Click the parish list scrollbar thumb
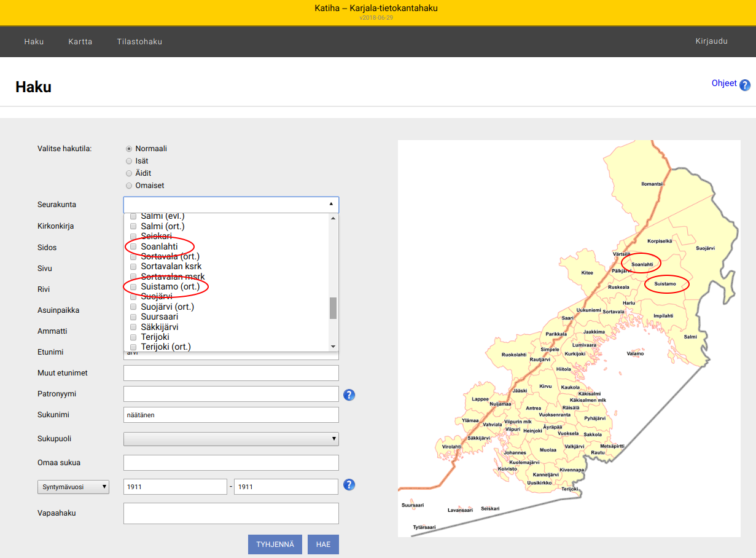This screenshot has height=558, width=756. tap(333, 308)
